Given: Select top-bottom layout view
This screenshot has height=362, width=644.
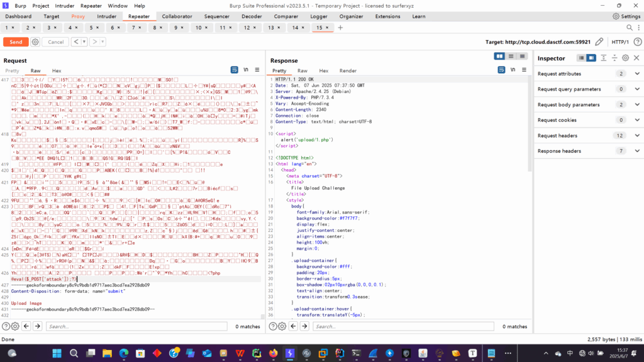Looking at the screenshot, I should (x=511, y=56).
